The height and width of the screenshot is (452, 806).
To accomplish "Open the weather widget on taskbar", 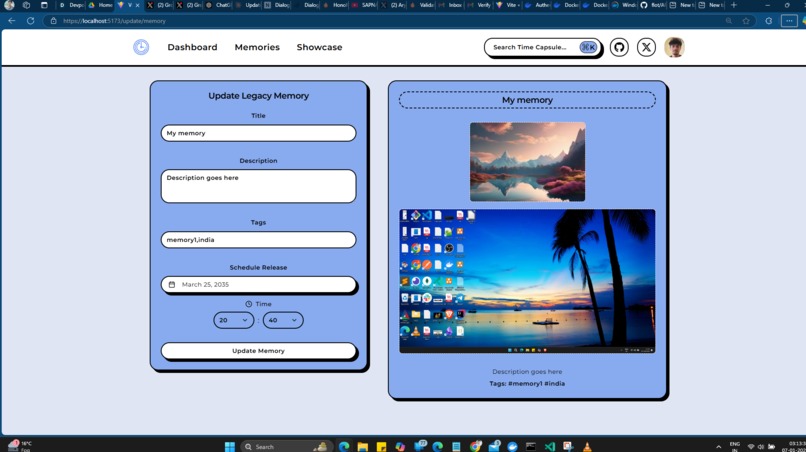I will point(20,446).
